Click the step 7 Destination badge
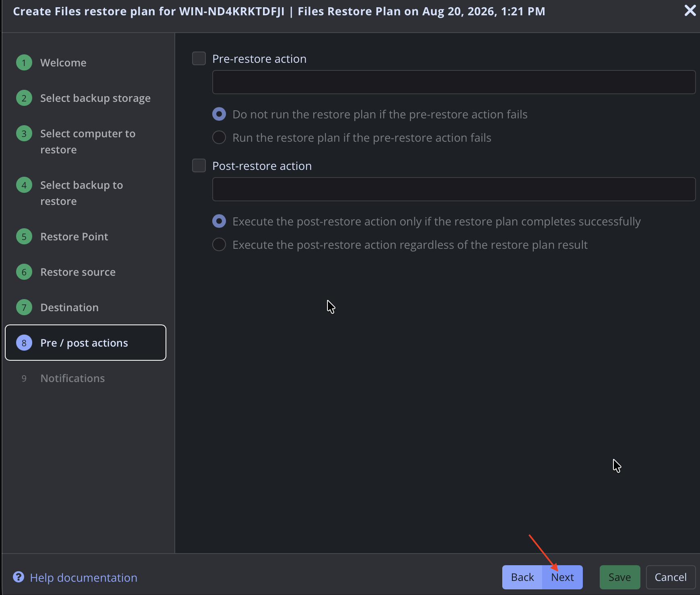Screen dimensions: 700x595 pyautogui.click(x=24, y=307)
